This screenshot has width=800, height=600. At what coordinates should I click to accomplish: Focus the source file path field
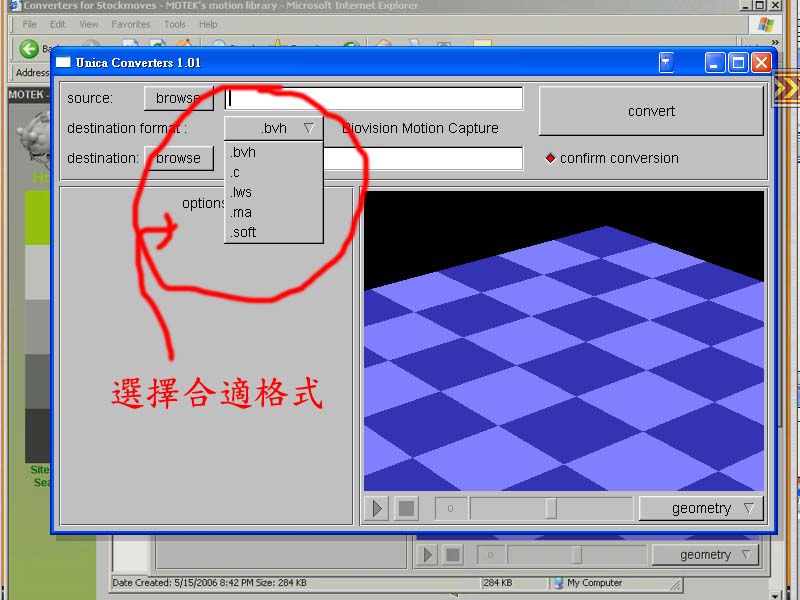point(374,98)
